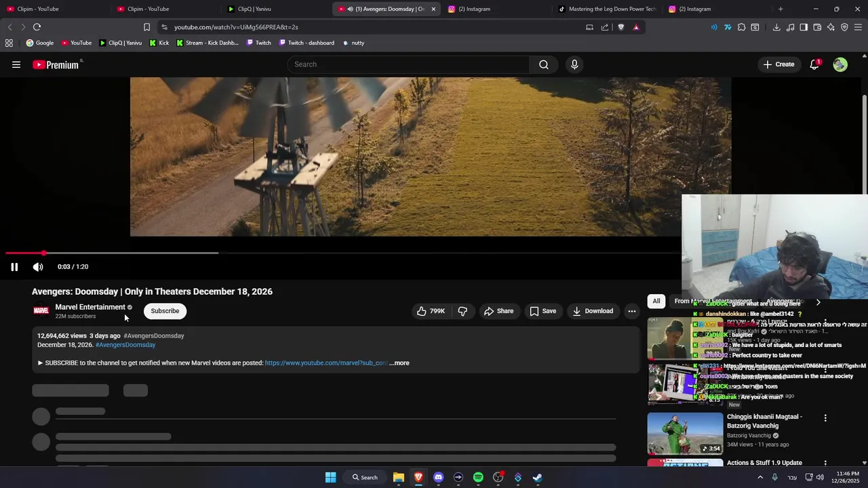Start voice search with the microphone icon

574,64
